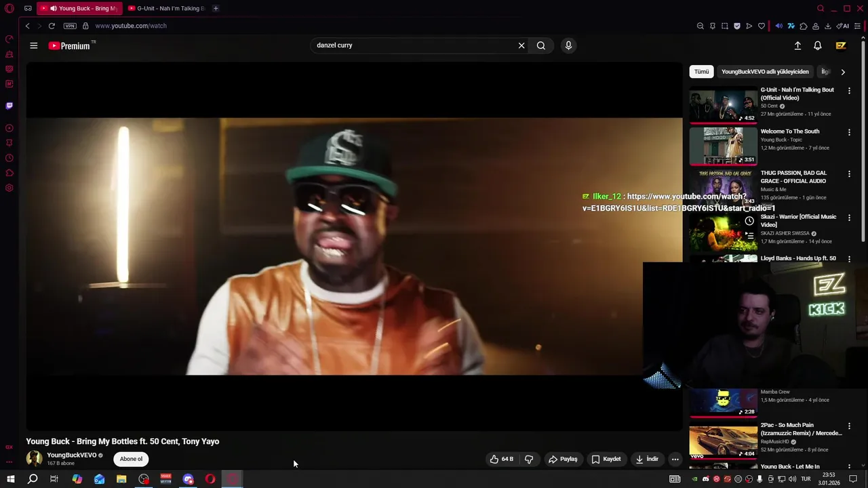
Task: Open Opera Easy Setup sliders menu
Action: click(857, 26)
